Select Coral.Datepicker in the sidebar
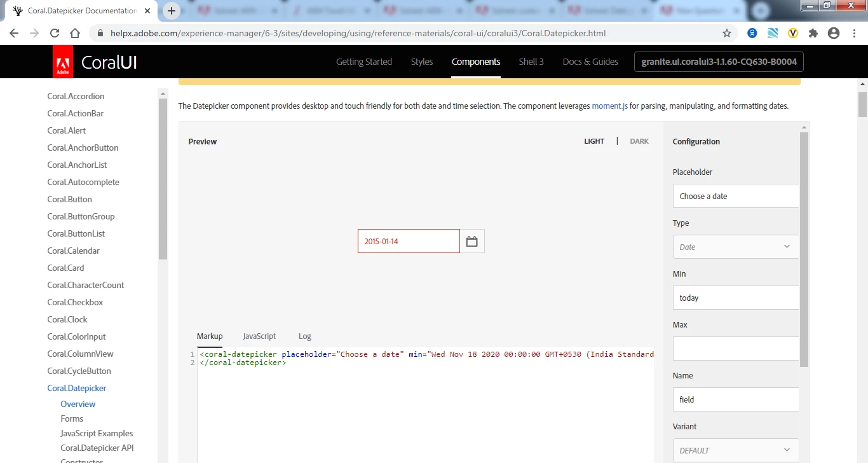 [x=77, y=388]
